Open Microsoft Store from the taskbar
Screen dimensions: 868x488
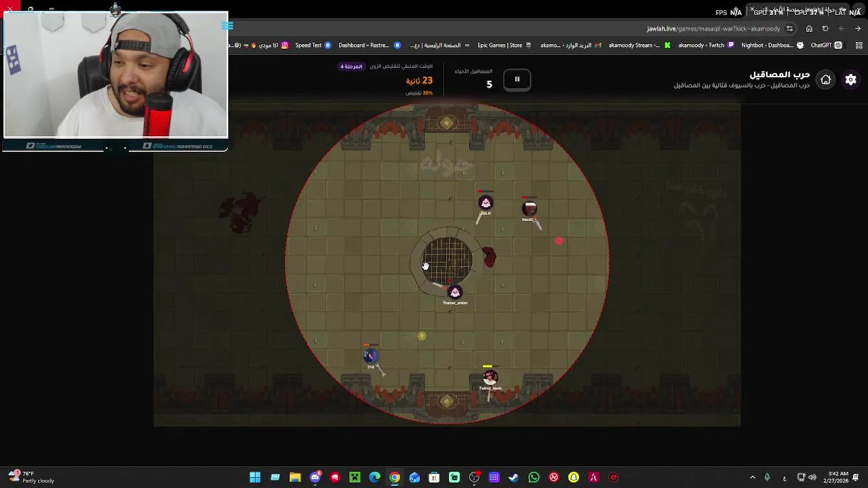(434, 477)
